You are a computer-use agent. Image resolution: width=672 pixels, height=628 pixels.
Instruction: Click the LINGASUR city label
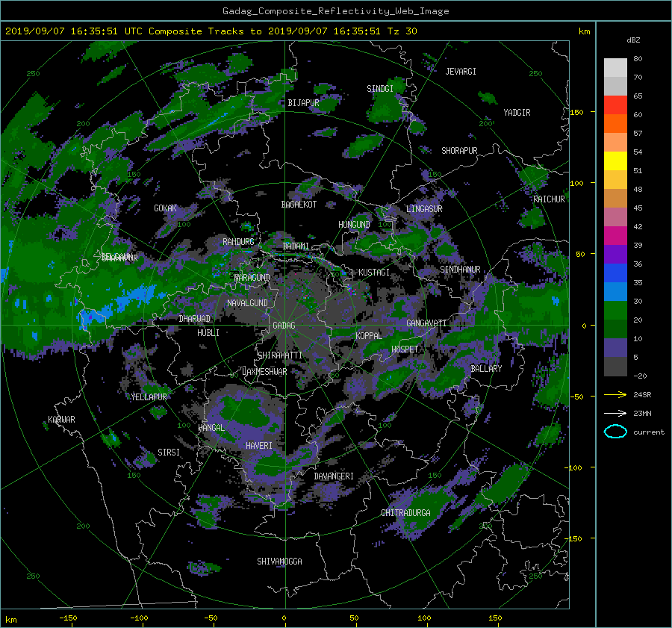424,209
